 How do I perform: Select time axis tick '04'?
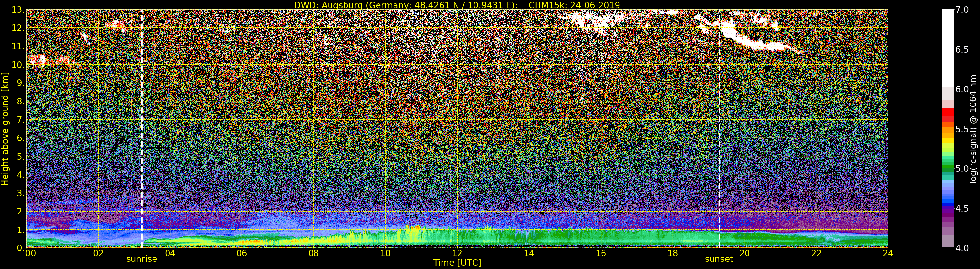pos(170,253)
